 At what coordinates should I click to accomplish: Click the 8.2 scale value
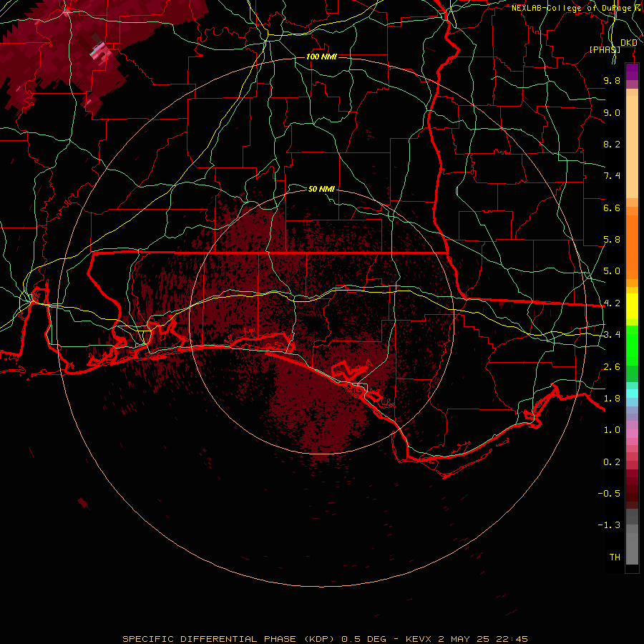tap(612, 144)
